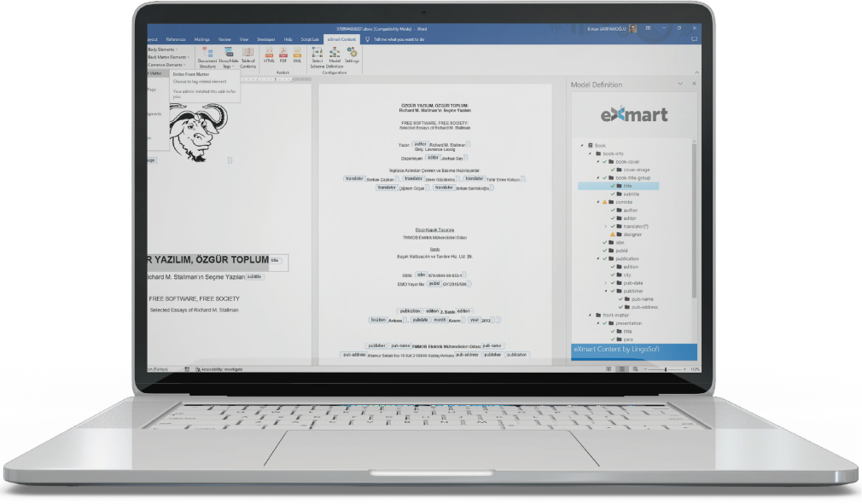
Task: Open the Select Schema tool
Action: (317, 57)
